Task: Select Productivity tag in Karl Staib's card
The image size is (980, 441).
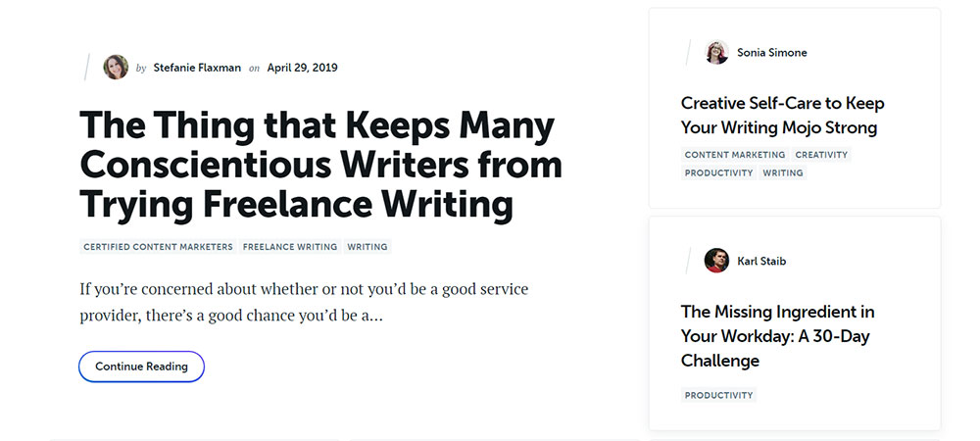Action: [718, 395]
